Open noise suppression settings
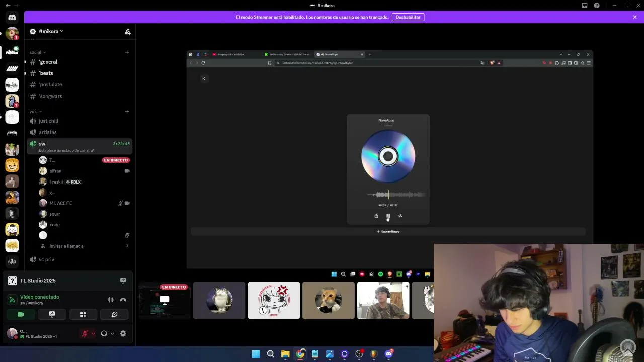644x362 pixels. (111, 300)
